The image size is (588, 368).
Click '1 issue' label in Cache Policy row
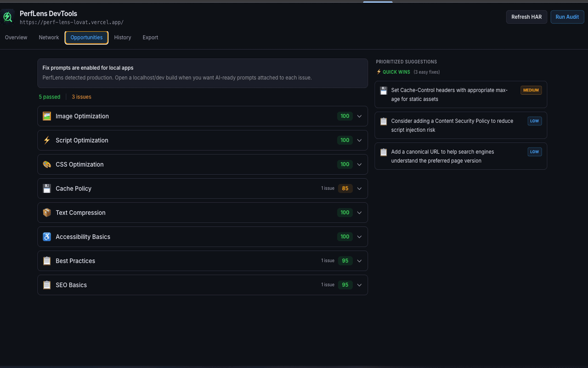[x=328, y=189]
